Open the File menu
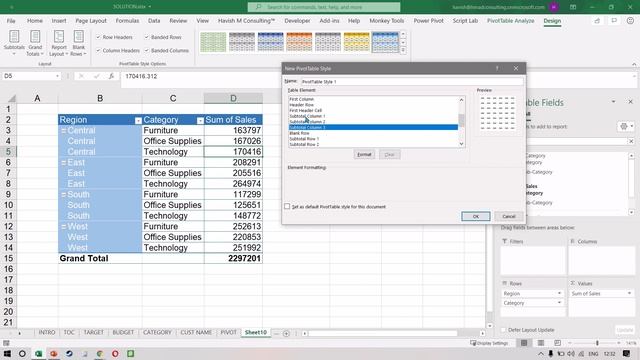The image size is (640, 360). (11, 21)
